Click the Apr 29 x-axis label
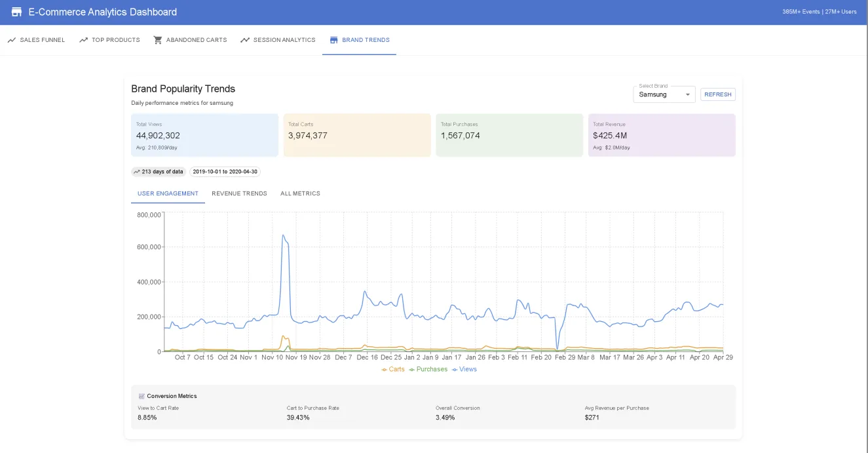This screenshot has height=453, width=868. (x=723, y=358)
